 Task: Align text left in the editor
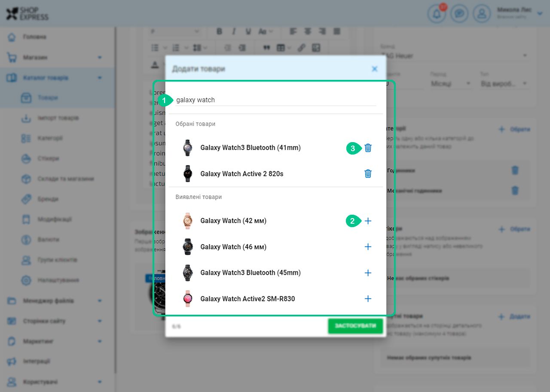coord(293,31)
